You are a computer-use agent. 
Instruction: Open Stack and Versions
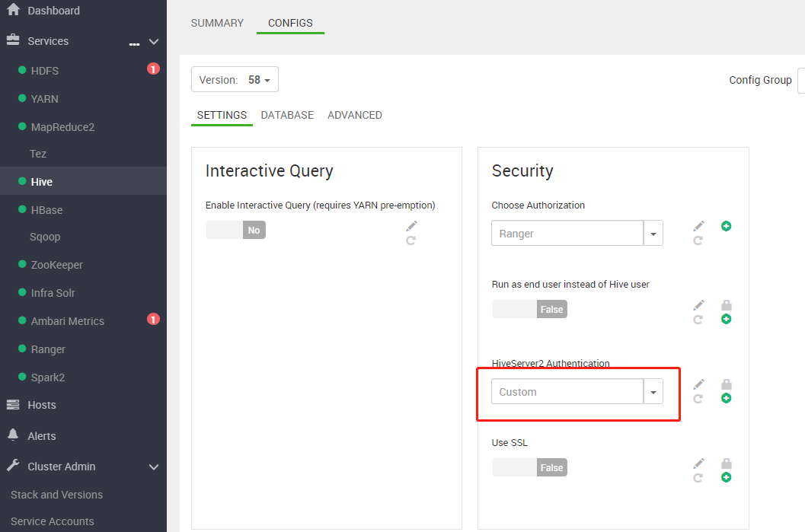click(x=56, y=495)
